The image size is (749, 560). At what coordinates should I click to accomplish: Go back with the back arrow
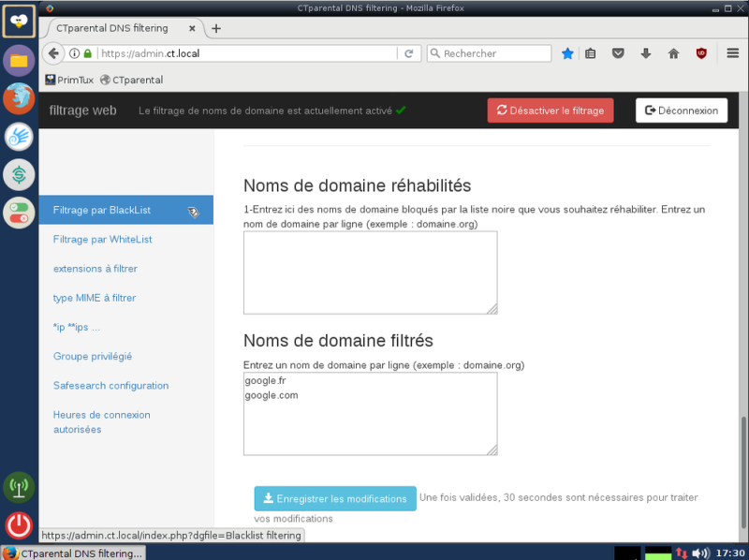(x=53, y=53)
